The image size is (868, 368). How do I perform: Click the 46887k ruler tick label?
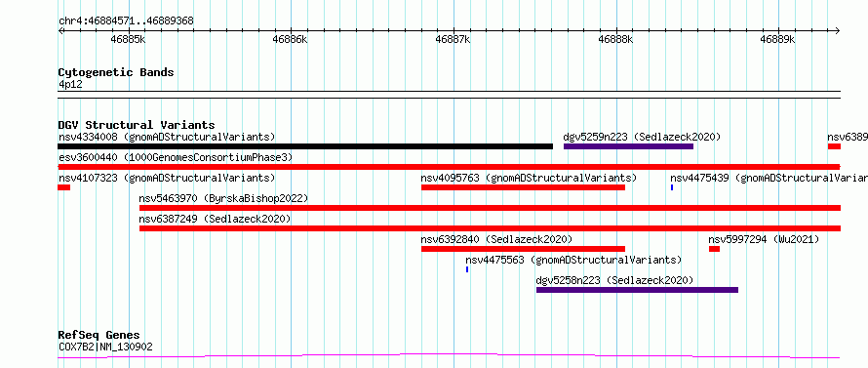453,40
